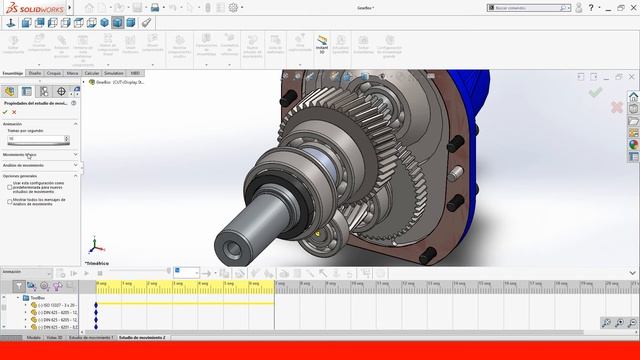640x360 pixels.
Task: Switch to the Croquis ribbon tab
Action: coord(53,73)
